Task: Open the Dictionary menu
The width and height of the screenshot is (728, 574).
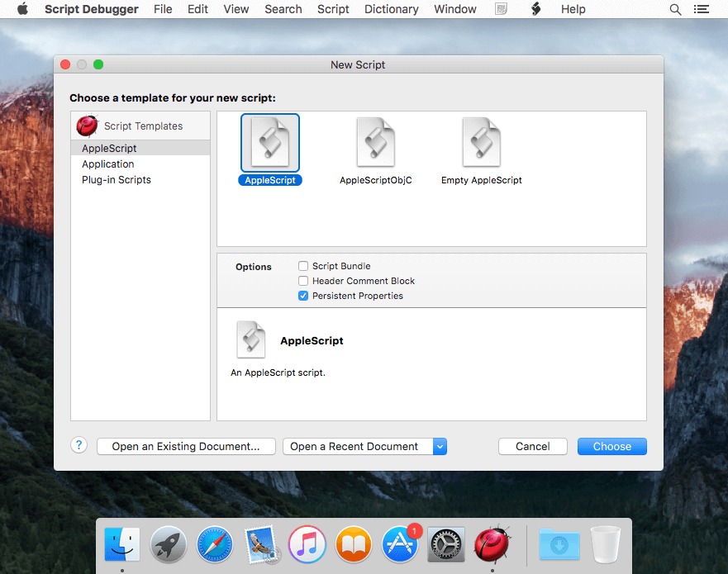Action: click(x=391, y=9)
